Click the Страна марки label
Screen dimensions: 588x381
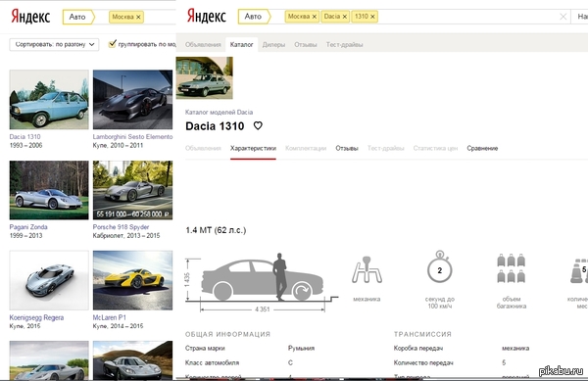[205, 349]
